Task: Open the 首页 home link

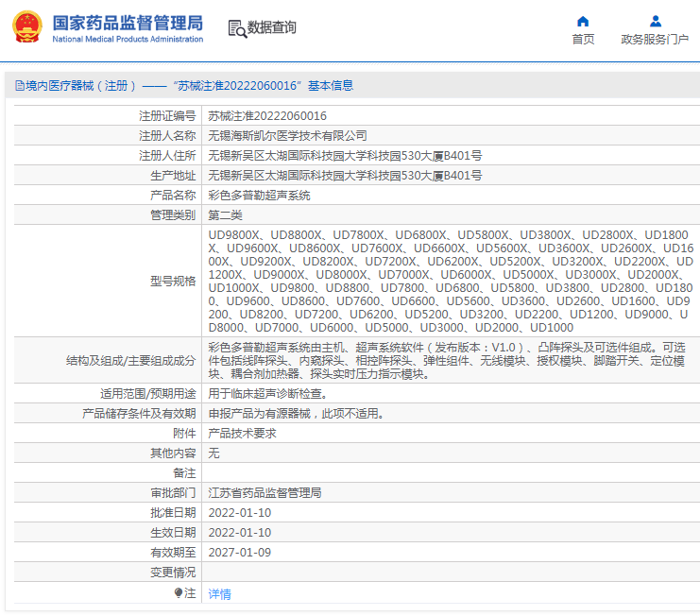Action: pos(583,40)
